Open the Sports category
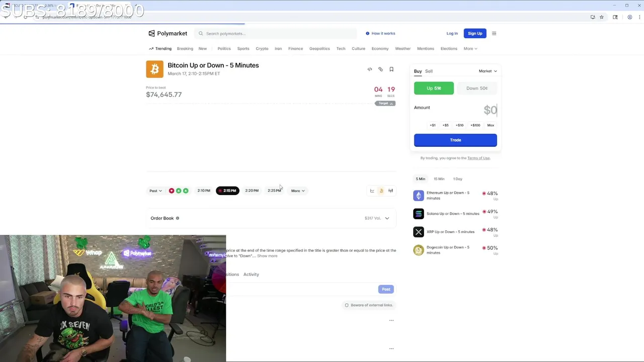The width and height of the screenshot is (644, 362). 243,49
